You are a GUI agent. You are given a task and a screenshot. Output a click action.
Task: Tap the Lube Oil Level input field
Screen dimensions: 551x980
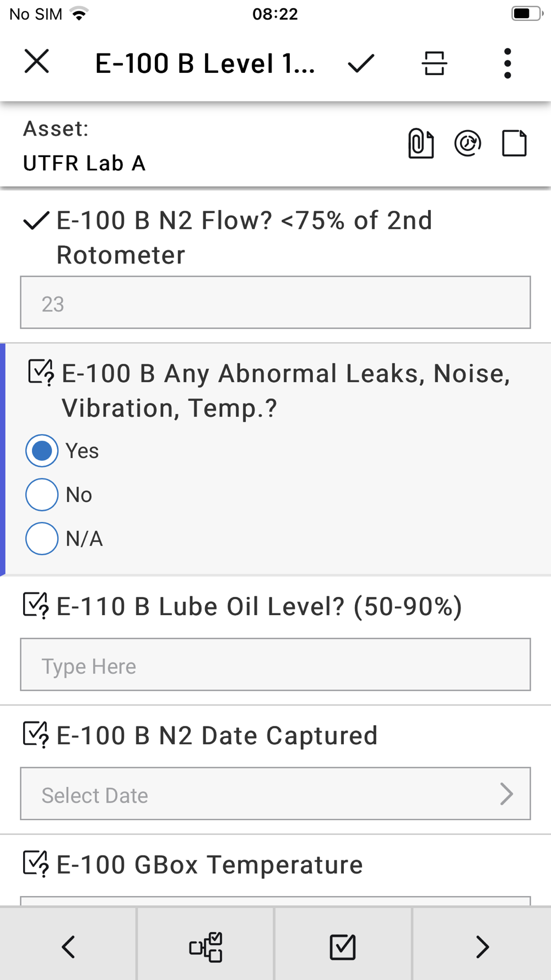click(275, 665)
